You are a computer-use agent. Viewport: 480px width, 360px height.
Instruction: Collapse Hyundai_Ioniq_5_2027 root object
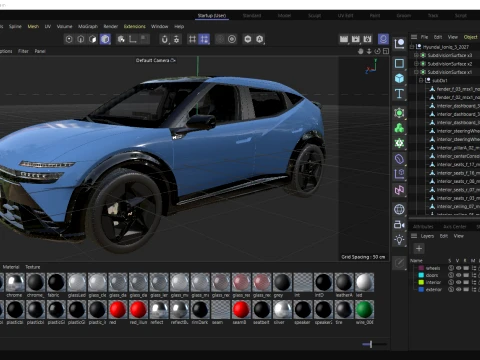(x=412, y=47)
